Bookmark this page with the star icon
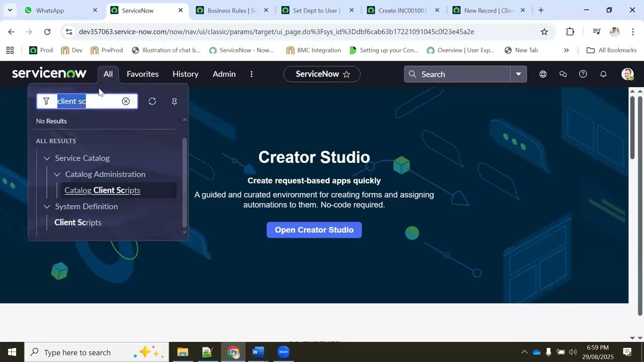Screen dimensions: 644x362 [544, 32]
